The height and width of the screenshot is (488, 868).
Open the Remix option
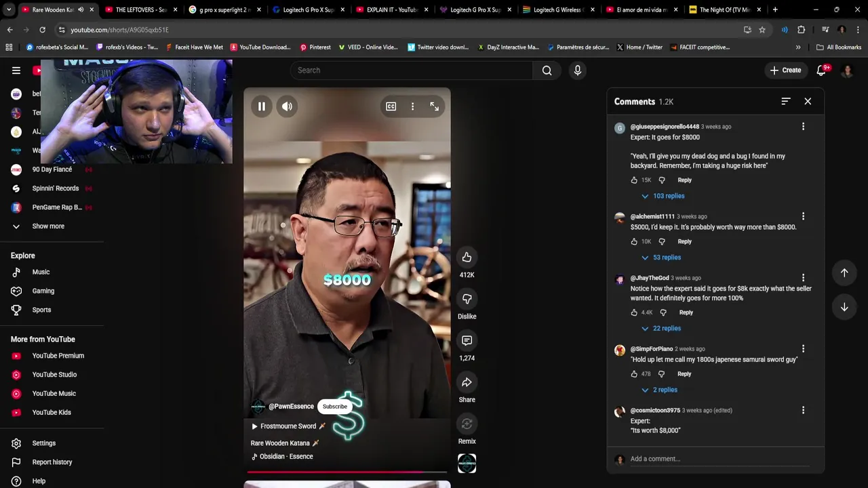(x=467, y=424)
